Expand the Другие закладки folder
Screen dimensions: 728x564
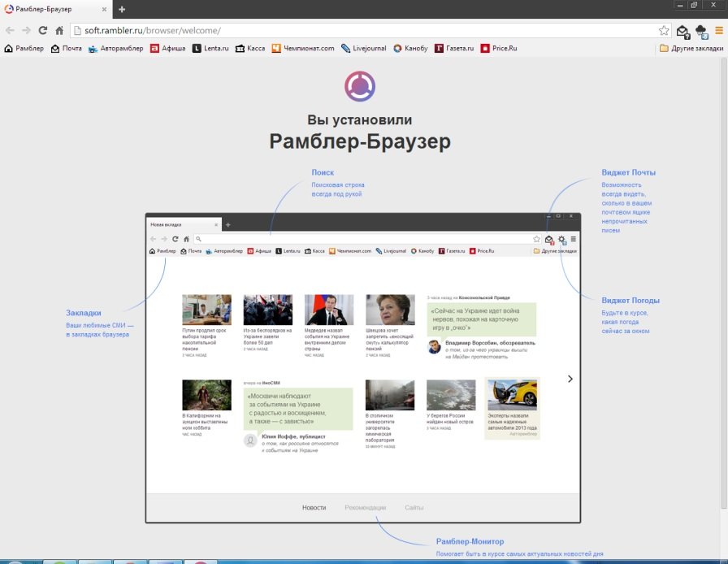pyautogui.click(x=691, y=48)
